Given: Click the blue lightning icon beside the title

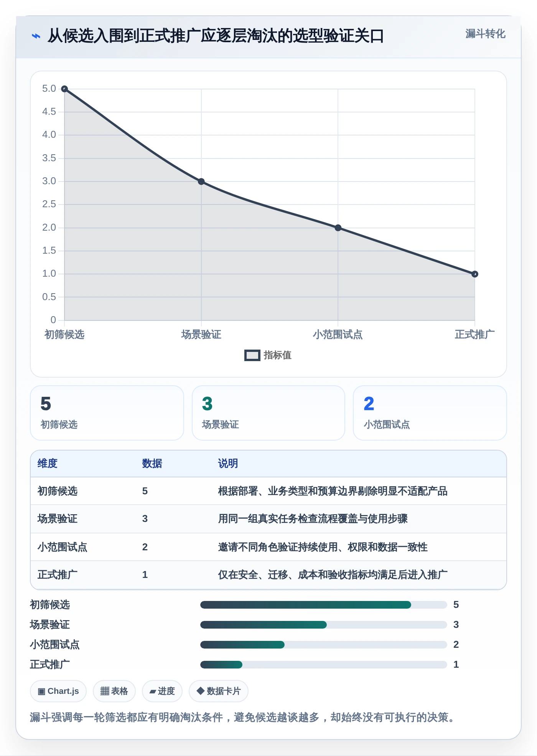Looking at the screenshot, I should [36, 36].
